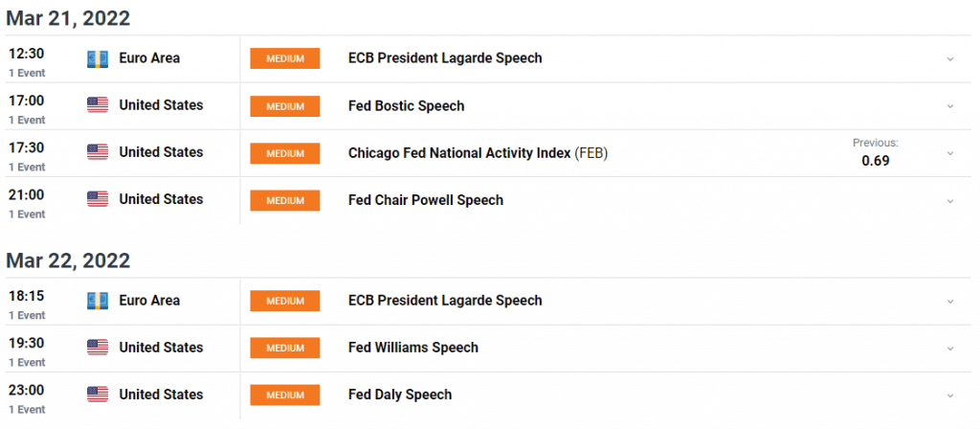Viewport: 980px width, 429px height.
Task: Click the US flag beside Fed Daly Speech
Action: point(98,395)
